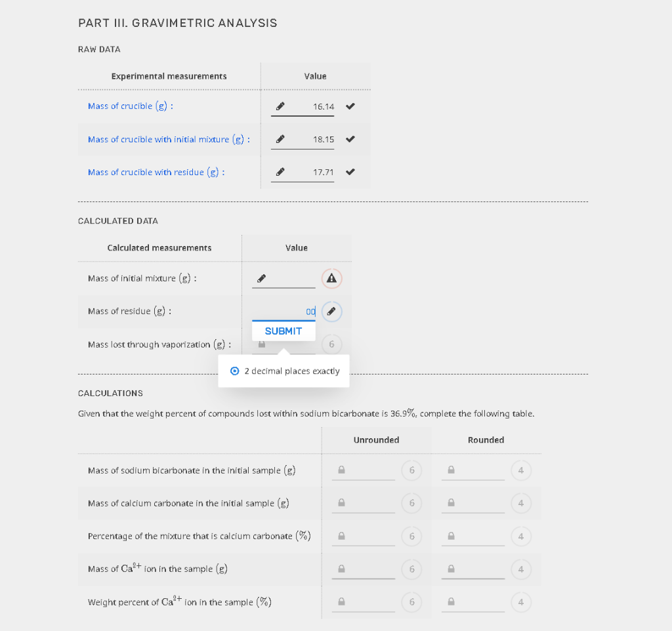Click the pencil icon beside the 17.71 value
This screenshot has width=672, height=631.
(x=280, y=171)
